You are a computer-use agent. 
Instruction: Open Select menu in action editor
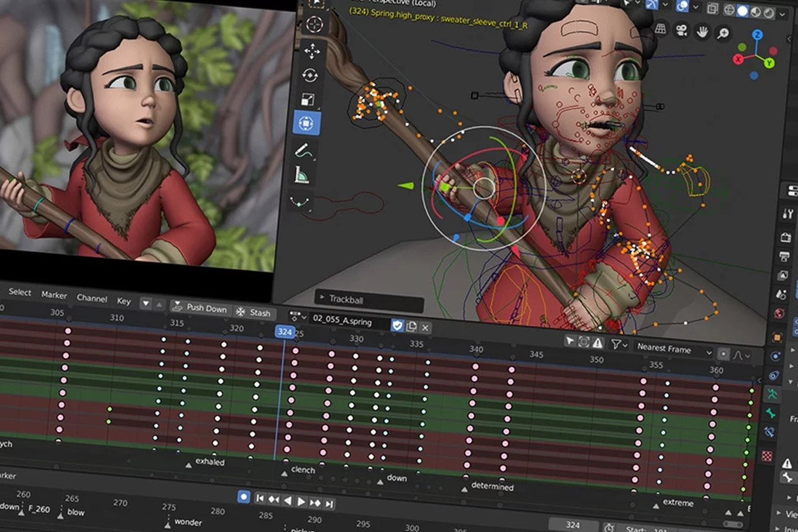coord(20,292)
